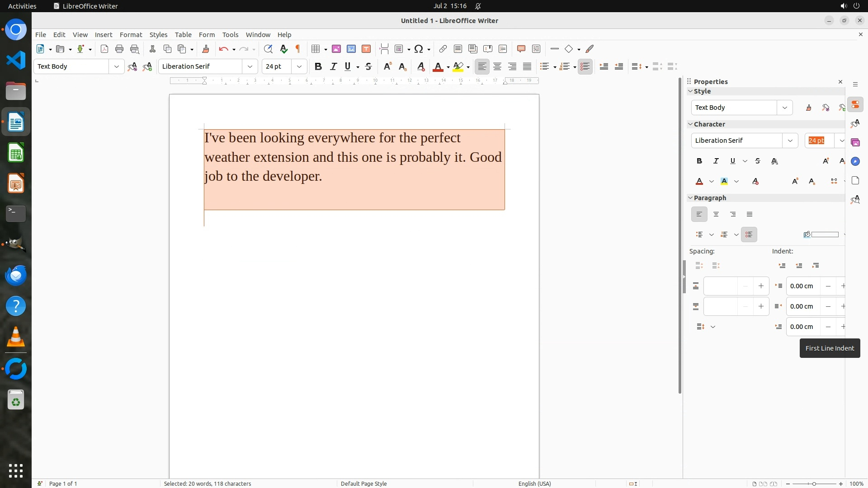Image resolution: width=868 pixels, height=488 pixels.
Task: Open the Navigator panel from sidebar
Action: coord(855,161)
